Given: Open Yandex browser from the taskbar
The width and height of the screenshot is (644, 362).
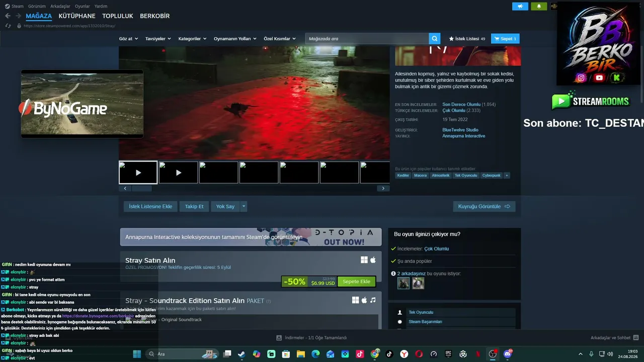Looking at the screenshot, I should [x=404, y=354].
